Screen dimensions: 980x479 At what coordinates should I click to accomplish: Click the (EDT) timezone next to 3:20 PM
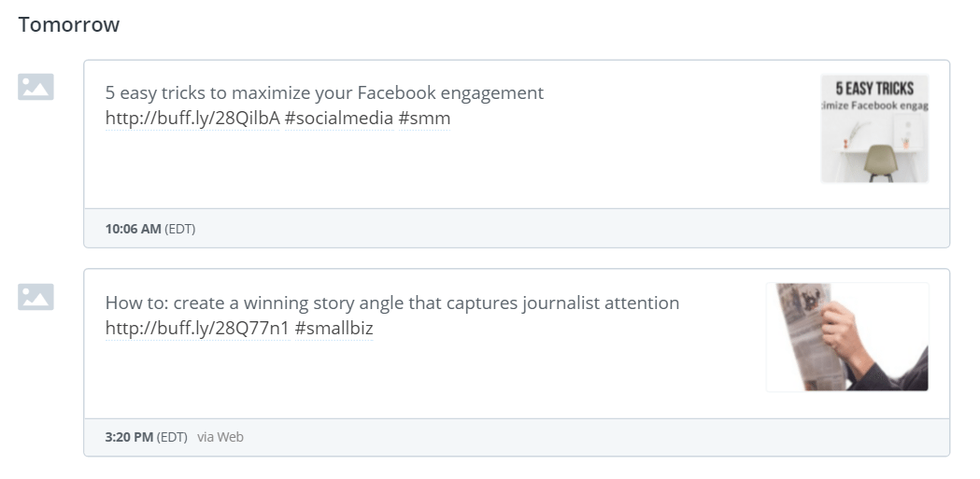coord(172,437)
